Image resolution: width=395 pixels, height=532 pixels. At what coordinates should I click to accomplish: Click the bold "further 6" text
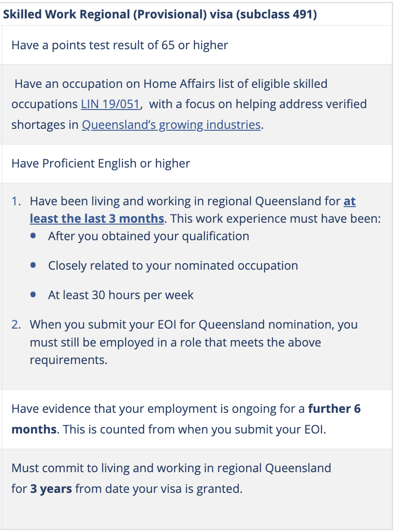pyautogui.click(x=334, y=409)
